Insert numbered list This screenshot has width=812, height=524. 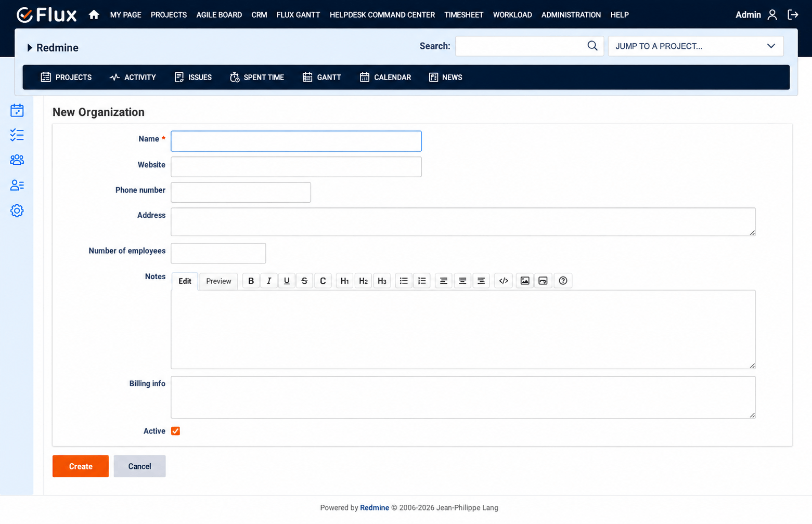[422, 281]
